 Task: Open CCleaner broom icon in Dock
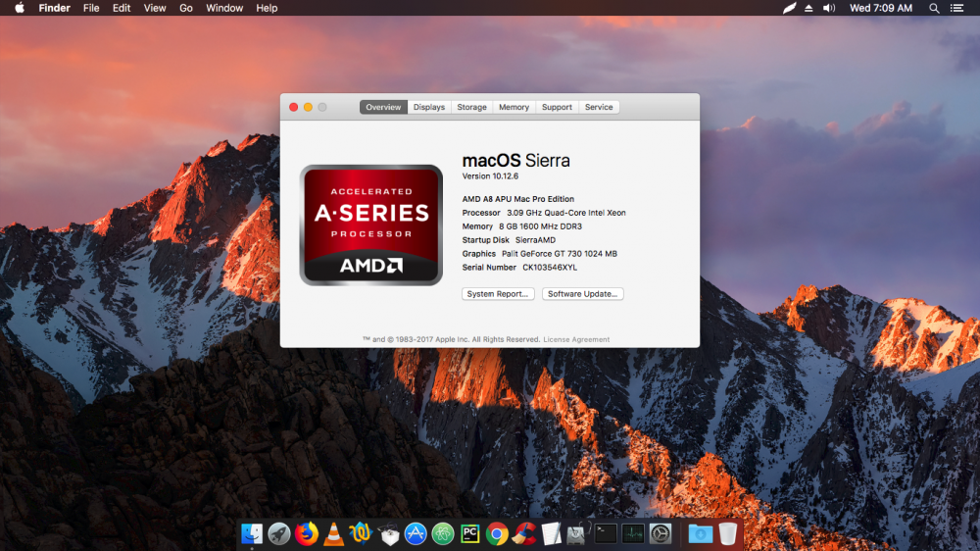(x=524, y=533)
